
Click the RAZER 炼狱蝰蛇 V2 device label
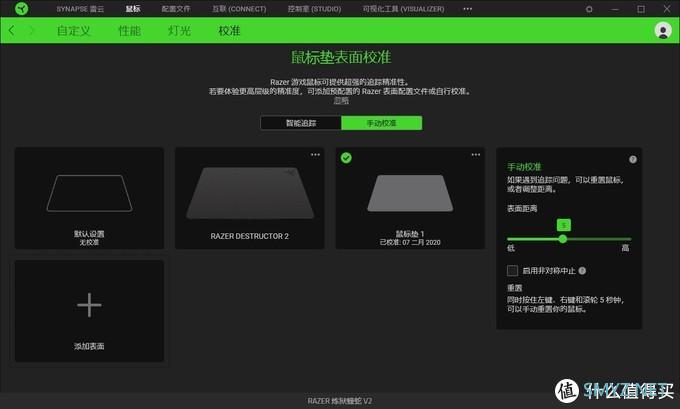pos(340,401)
